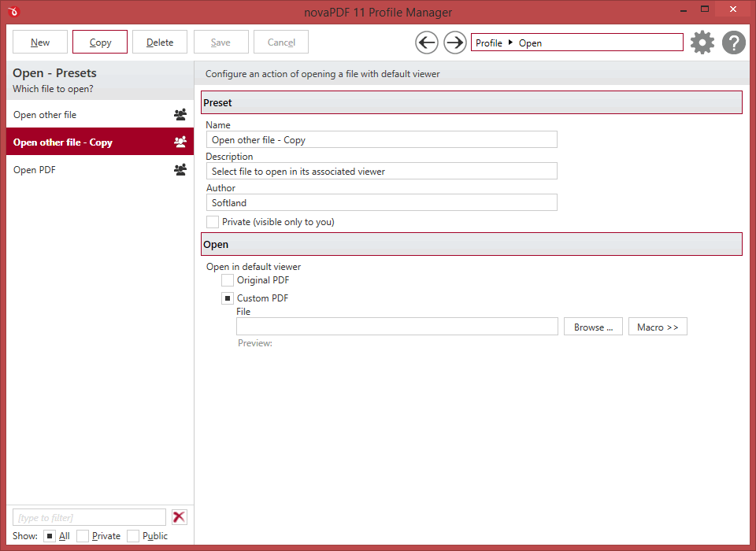This screenshot has width=756, height=551.
Task: Click Which file to open? text
Action: [53, 89]
